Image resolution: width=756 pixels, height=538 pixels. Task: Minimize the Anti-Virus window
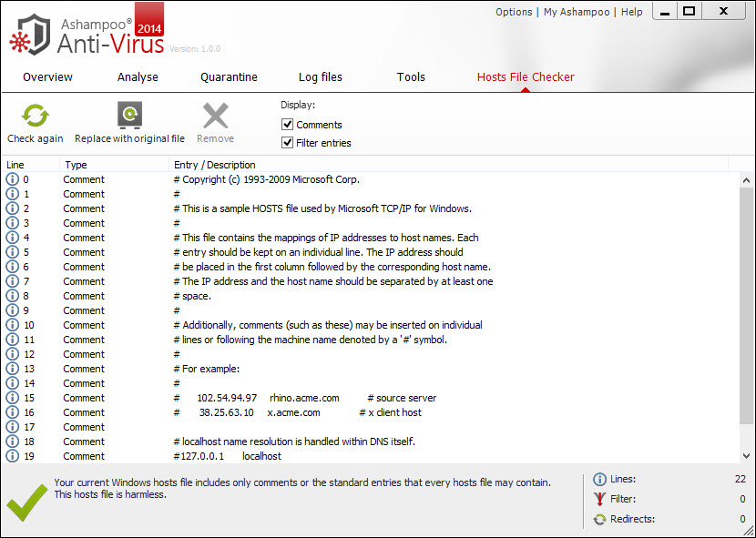pyautogui.click(x=665, y=12)
